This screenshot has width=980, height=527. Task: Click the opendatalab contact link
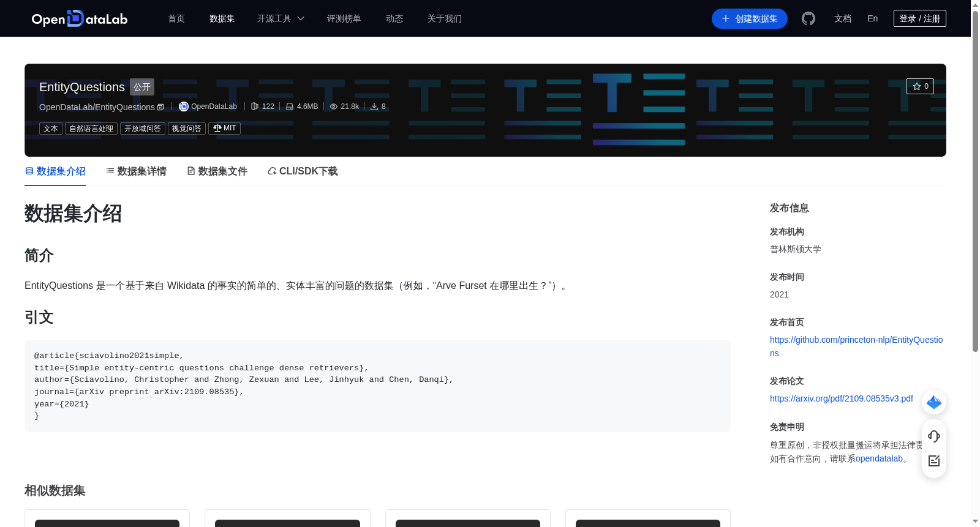[x=879, y=458]
